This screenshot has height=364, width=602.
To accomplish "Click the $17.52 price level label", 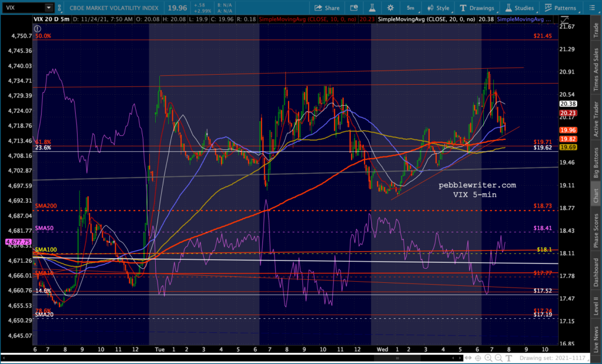I will pyautogui.click(x=543, y=290).
